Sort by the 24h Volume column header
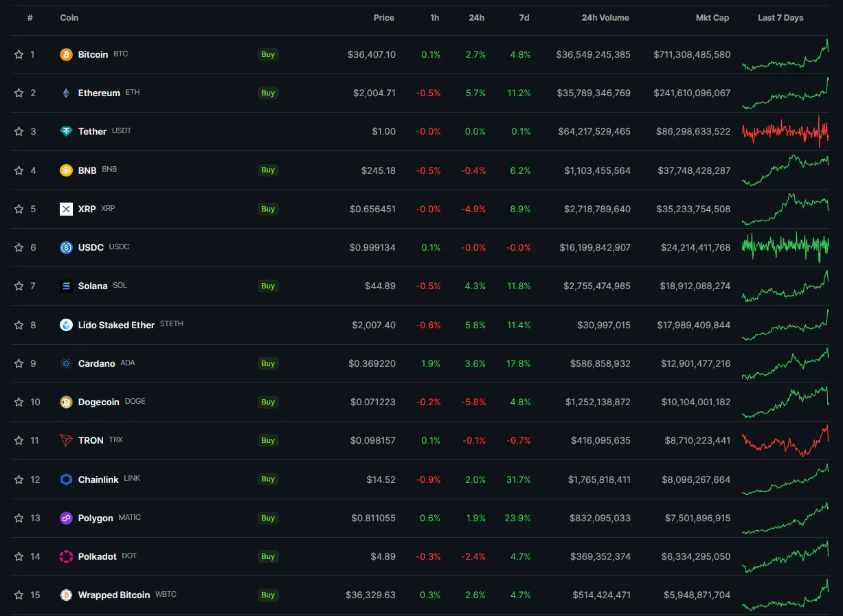Viewport: 843px width, 616px height. point(605,18)
